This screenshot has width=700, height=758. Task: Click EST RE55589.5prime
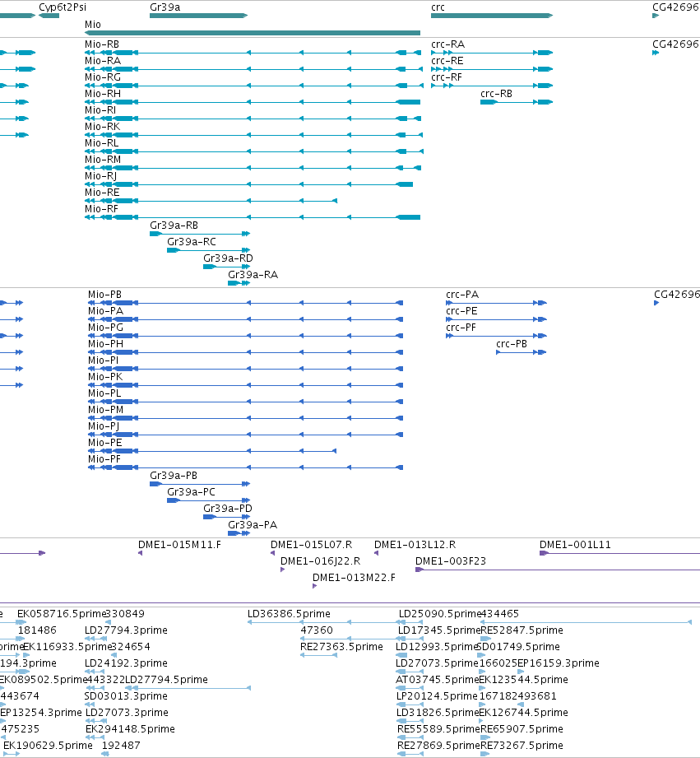click(438, 729)
